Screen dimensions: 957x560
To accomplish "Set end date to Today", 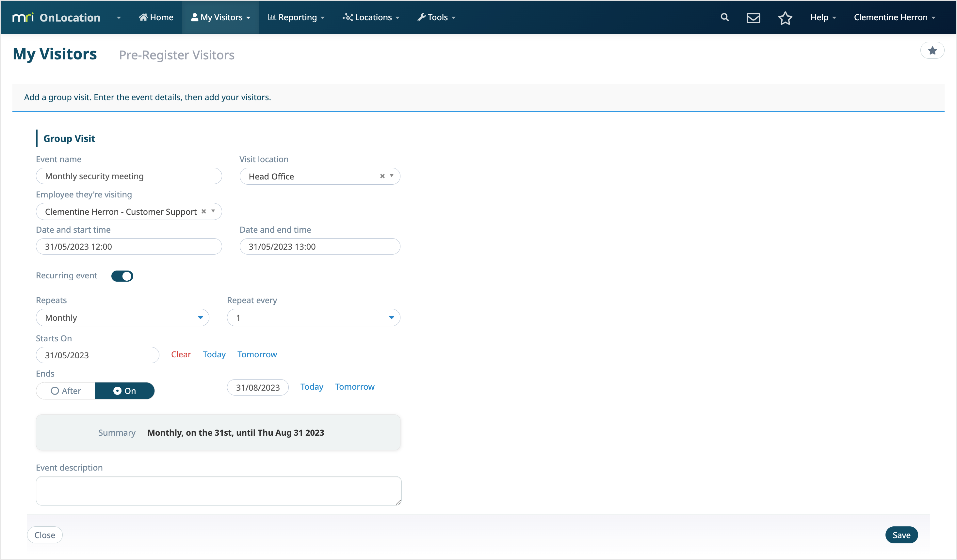I will coord(312,387).
